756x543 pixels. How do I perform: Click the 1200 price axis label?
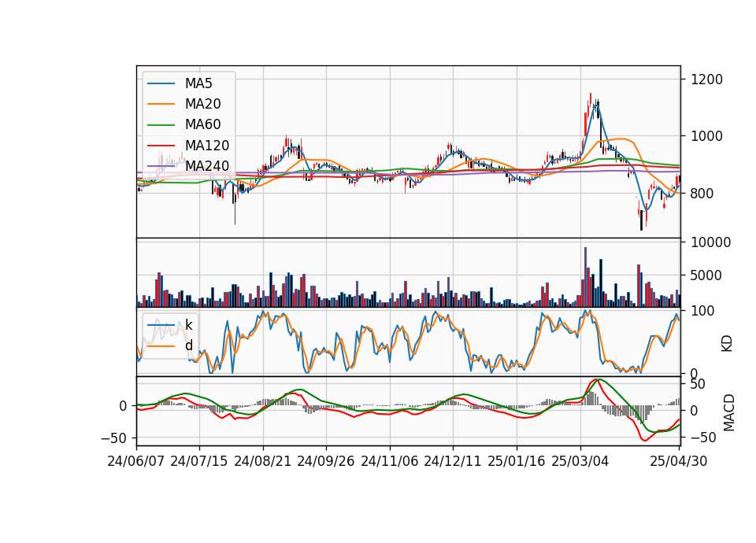click(x=706, y=79)
